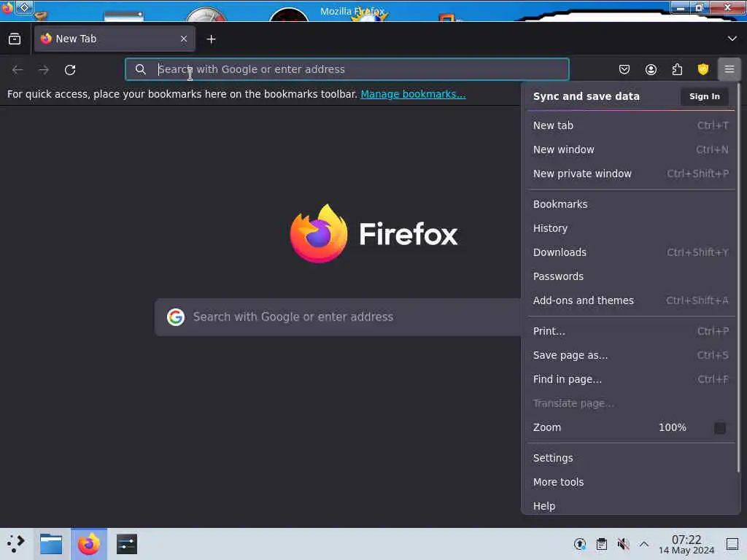Click the window menu icon in title bar
This screenshot has height=560, width=747.
(x=7, y=7)
